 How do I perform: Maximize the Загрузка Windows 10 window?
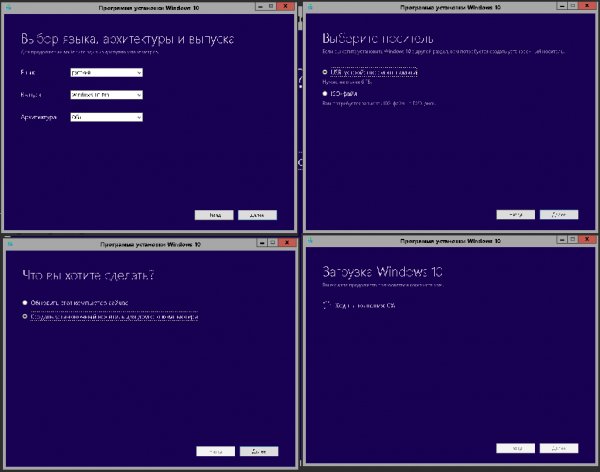572,239
